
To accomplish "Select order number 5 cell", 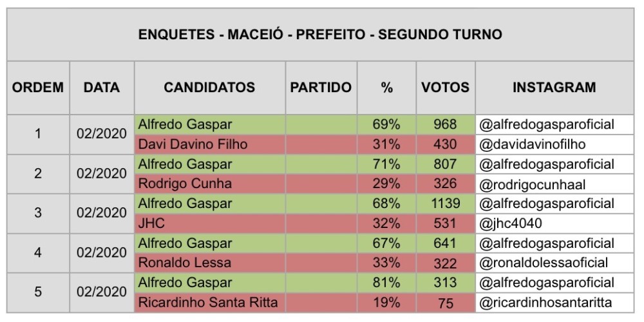I will coord(38,292).
